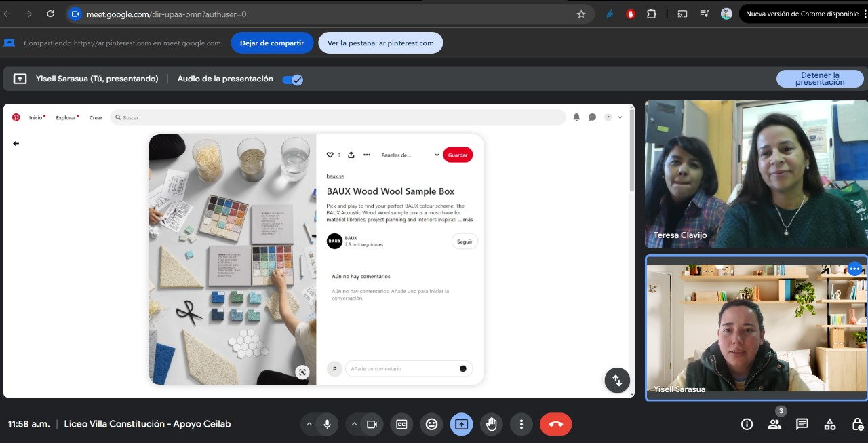Click the Pinterest back arrow
868x443 pixels.
pos(16,143)
